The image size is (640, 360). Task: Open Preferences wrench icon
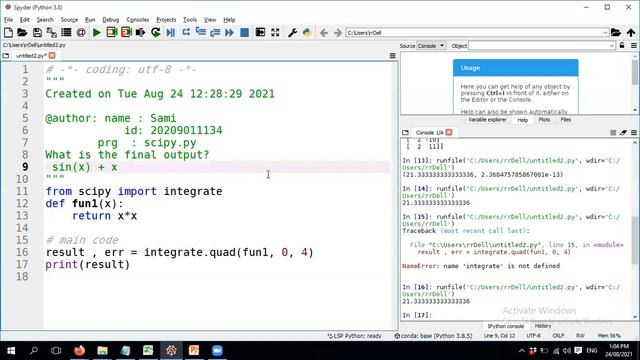[292, 33]
